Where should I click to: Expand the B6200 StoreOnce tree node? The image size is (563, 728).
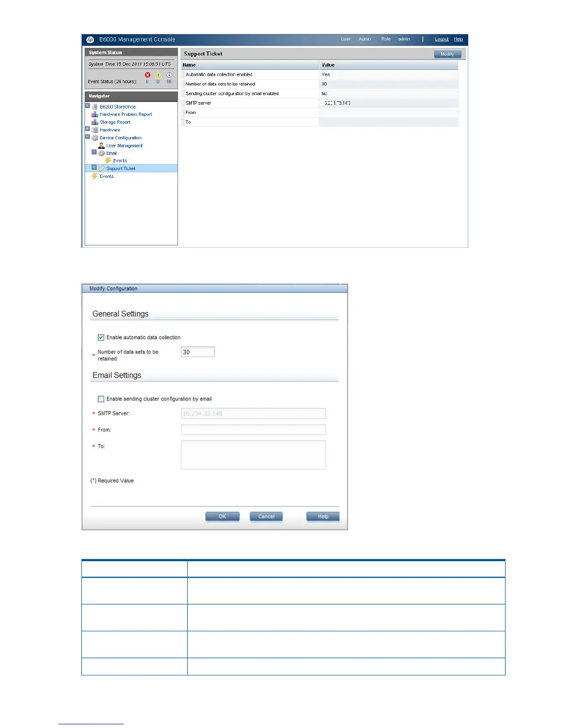[87, 106]
